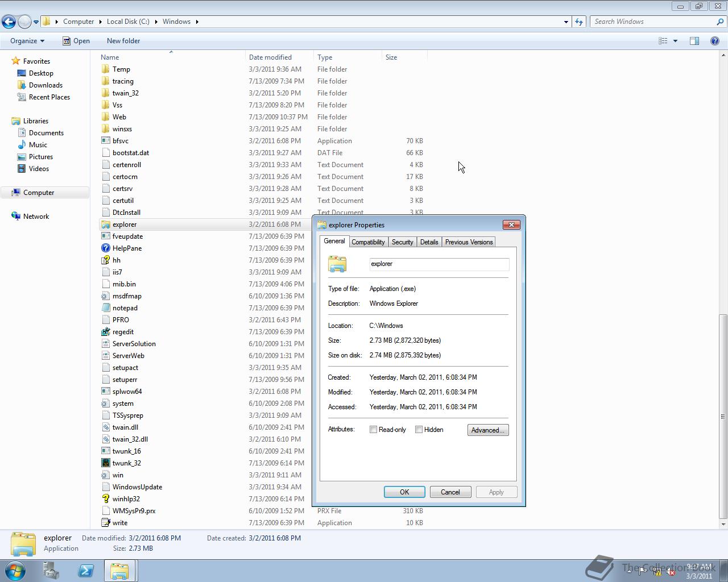This screenshot has height=582, width=728.
Task: Select the hh file icon
Action: (105, 260)
